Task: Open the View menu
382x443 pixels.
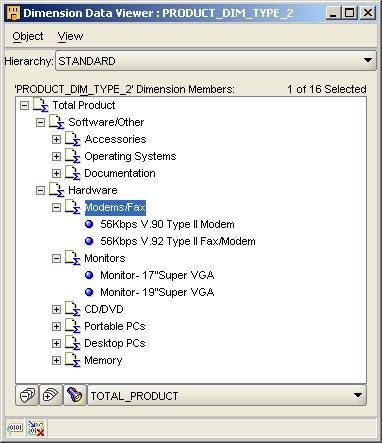Action: (70, 36)
